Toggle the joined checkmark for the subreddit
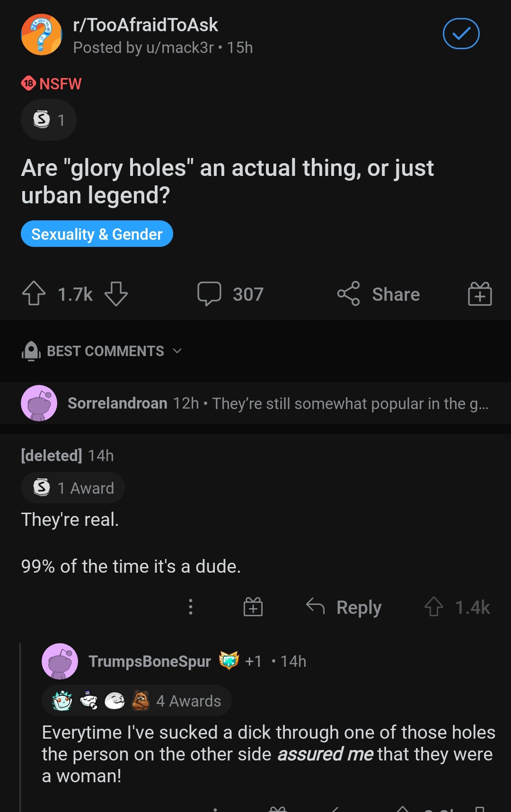The image size is (511, 812). pyautogui.click(x=461, y=34)
